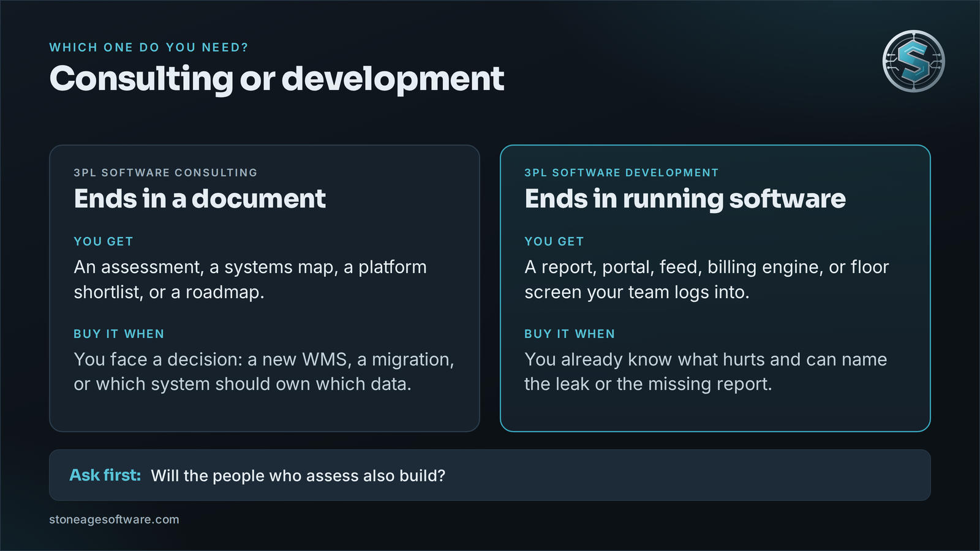Click 'Will the people who assess also build?'
Viewport: 980px width, 551px height.
(298, 476)
